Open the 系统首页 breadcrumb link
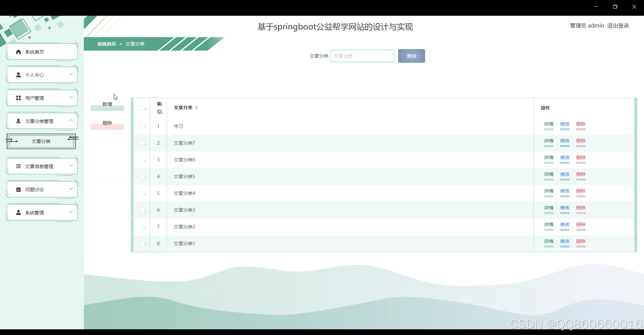 pos(106,44)
